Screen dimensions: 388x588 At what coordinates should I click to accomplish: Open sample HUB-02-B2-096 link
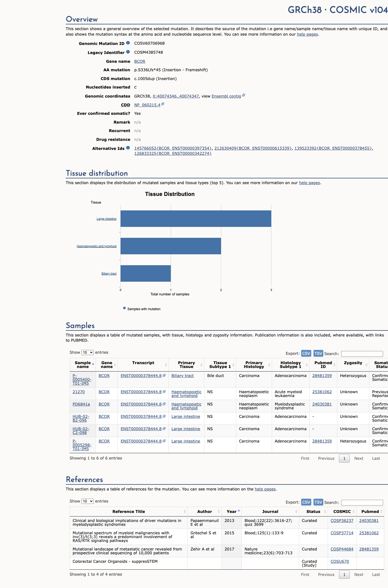click(81, 418)
